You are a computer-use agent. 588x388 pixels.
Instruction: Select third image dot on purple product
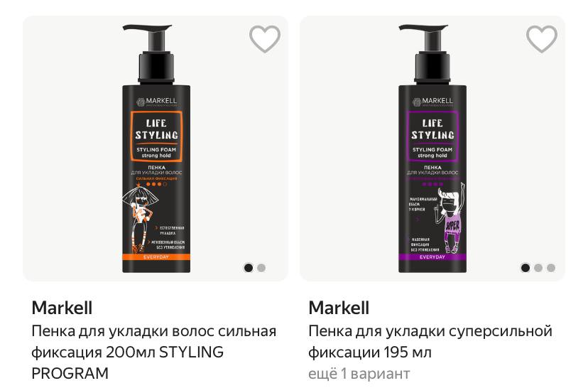pyautogui.click(x=551, y=268)
